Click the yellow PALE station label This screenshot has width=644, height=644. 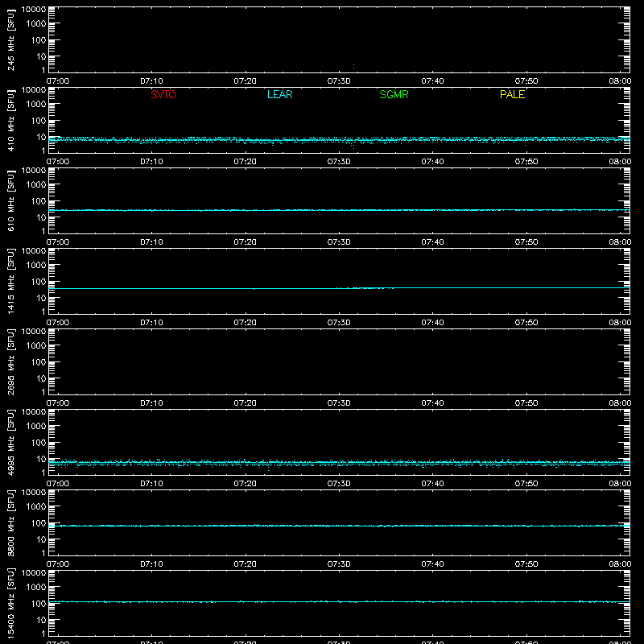pyautogui.click(x=512, y=94)
